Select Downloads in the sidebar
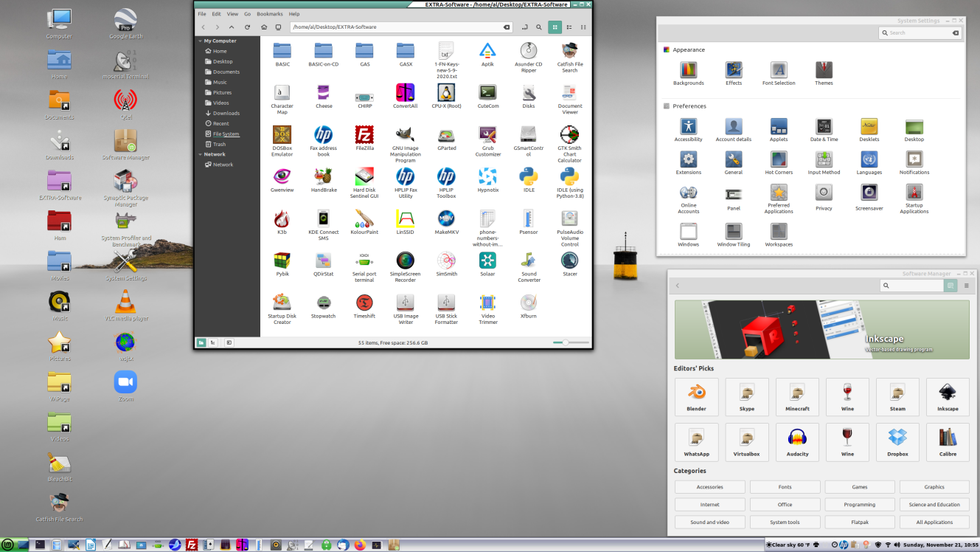980x552 pixels. [x=226, y=113]
